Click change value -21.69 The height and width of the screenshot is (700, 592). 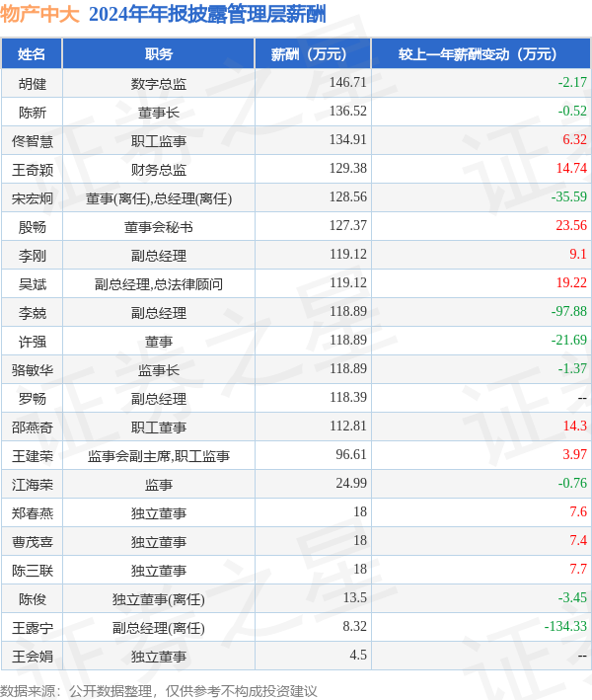coord(568,340)
